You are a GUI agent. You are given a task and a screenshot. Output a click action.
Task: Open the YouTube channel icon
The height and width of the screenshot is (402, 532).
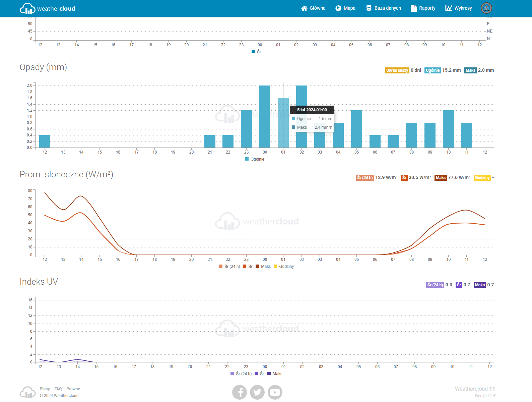(275, 392)
